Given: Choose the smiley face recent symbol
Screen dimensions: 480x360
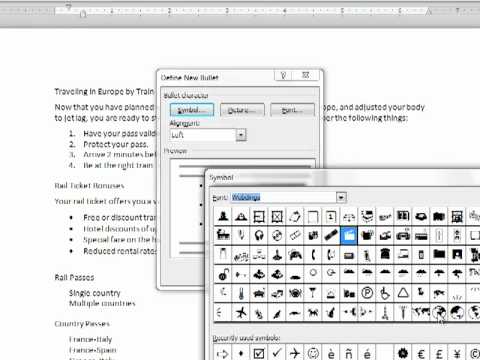Looking at the screenshot, I should pyautogui.click(x=313, y=353).
